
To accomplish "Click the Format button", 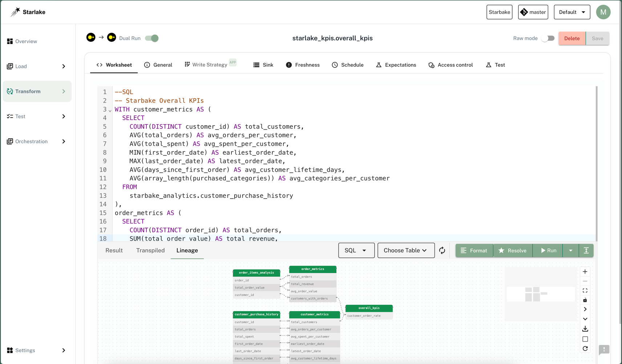I will pos(474,250).
